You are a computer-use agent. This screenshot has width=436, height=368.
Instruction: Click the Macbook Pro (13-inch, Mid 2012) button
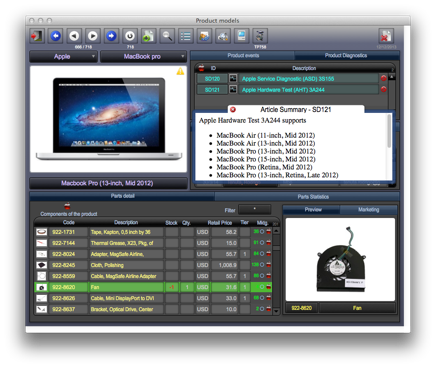pyautogui.click(x=108, y=183)
